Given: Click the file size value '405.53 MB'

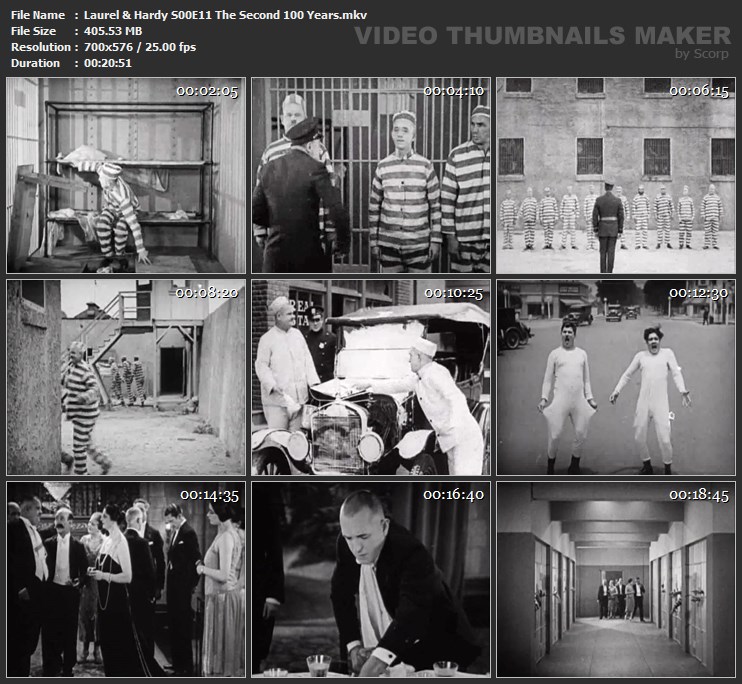Looking at the screenshot, I should 113,31.
